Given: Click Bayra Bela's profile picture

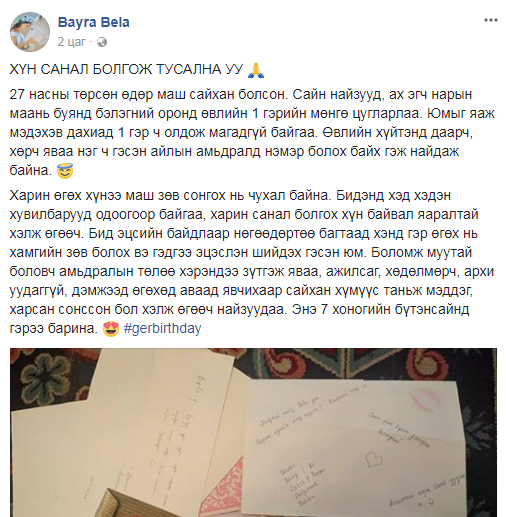Looking at the screenshot, I should [30, 32].
